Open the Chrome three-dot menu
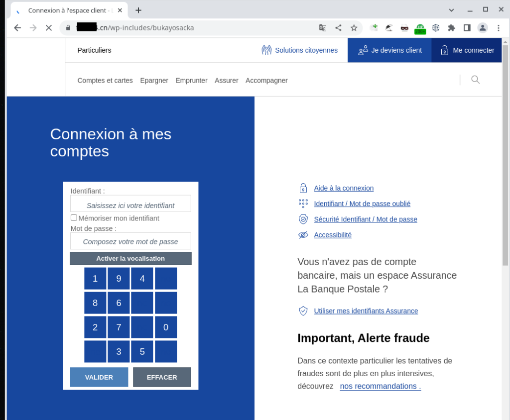Viewport: 510px width, 420px height. pyautogui.click(x=498, y=28)
